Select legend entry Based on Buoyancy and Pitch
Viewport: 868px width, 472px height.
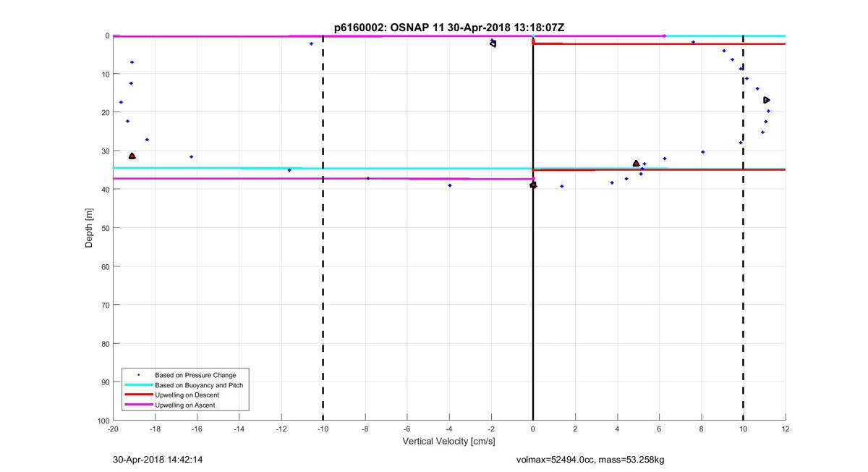pos(199,385)
